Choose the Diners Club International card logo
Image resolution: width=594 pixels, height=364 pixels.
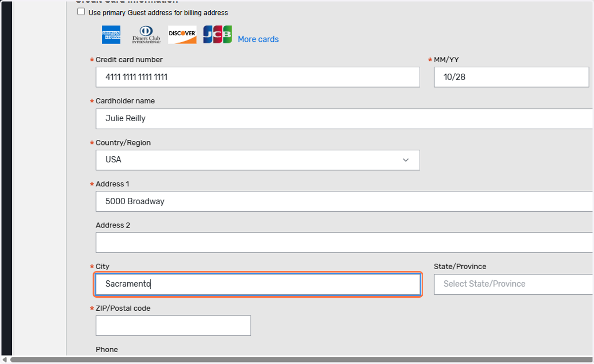pos(147,35)
